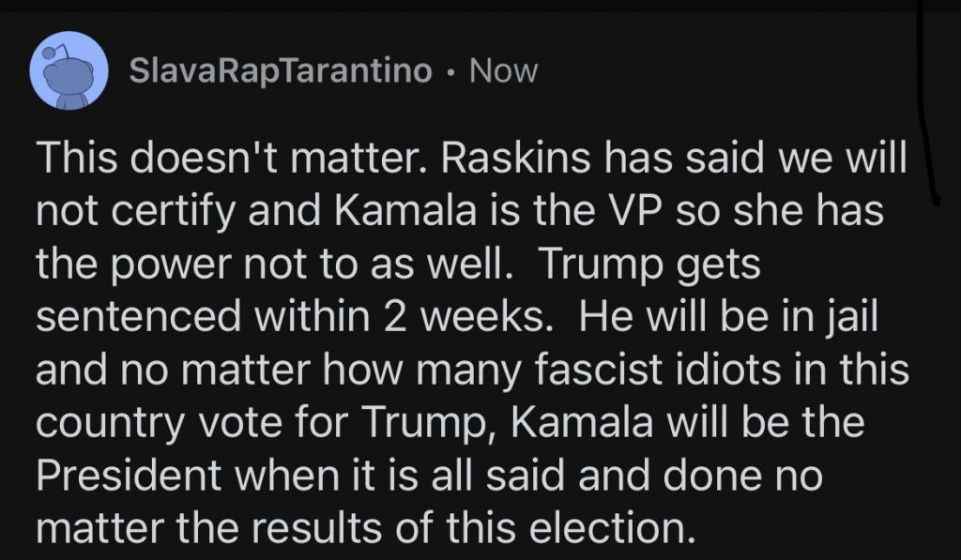Screen dimensions: 961x560
Task: Open the Reddit snoo avatar of the commenter
Action: point(70,70)
